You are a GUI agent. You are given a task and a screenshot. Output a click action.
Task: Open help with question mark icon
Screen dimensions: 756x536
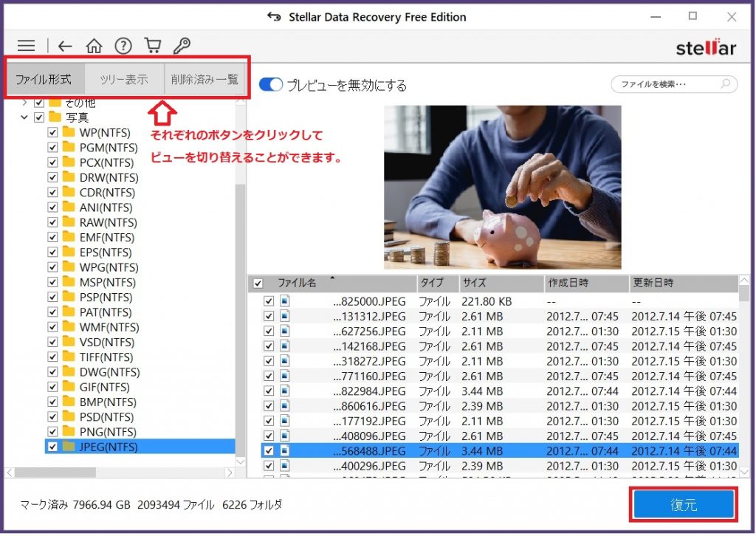click(123, 46)
